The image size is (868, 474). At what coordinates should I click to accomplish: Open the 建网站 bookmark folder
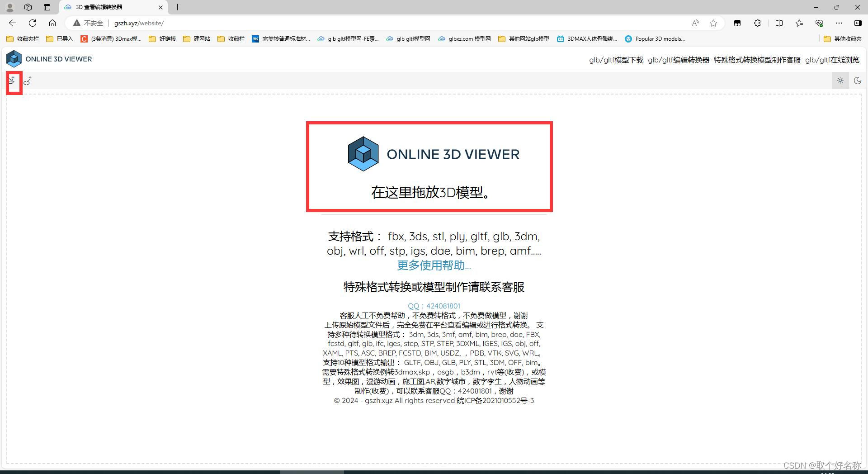(197, 39)
